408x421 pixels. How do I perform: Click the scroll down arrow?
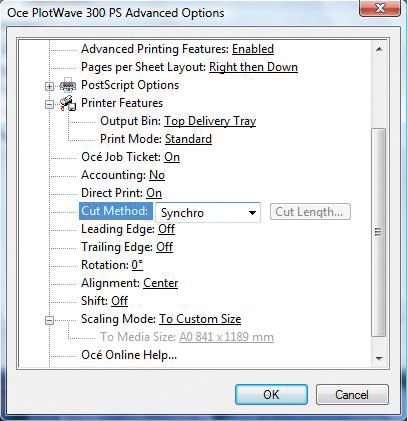click(x=379, y=359)
